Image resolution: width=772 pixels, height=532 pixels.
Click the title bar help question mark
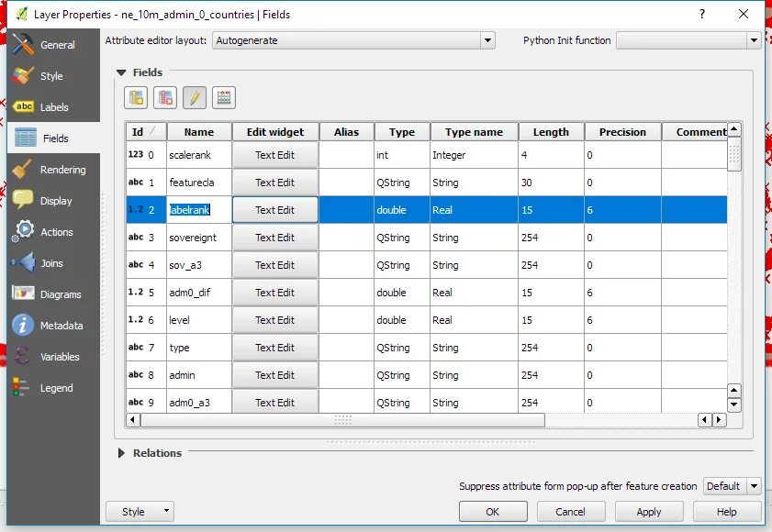(702, 14)
